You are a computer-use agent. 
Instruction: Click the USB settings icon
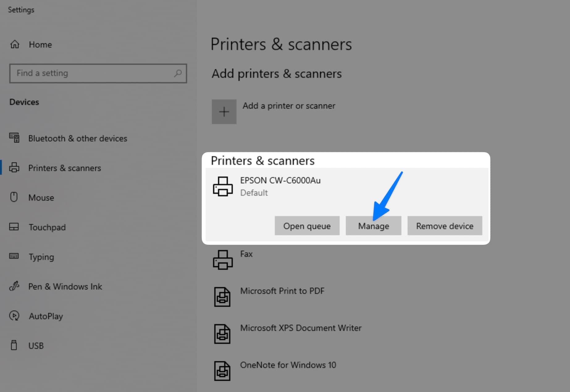point(14,345)
